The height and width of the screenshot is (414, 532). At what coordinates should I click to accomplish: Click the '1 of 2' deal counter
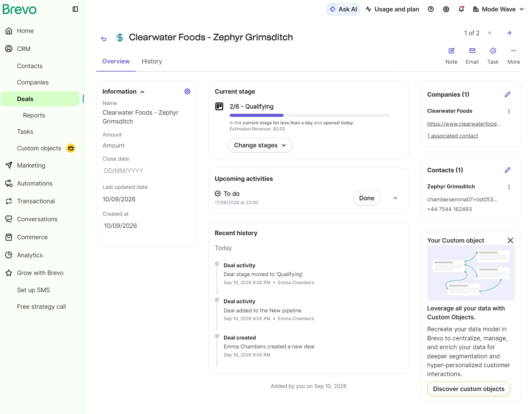[x=472, y=33]
